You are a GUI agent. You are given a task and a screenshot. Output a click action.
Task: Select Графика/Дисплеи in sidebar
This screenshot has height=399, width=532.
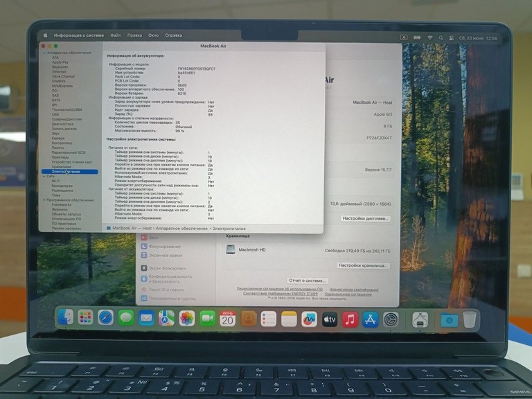tap(66, 119)
